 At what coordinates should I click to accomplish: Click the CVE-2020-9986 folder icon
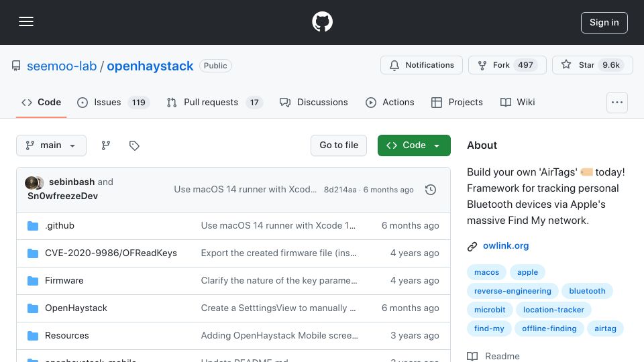33,253
